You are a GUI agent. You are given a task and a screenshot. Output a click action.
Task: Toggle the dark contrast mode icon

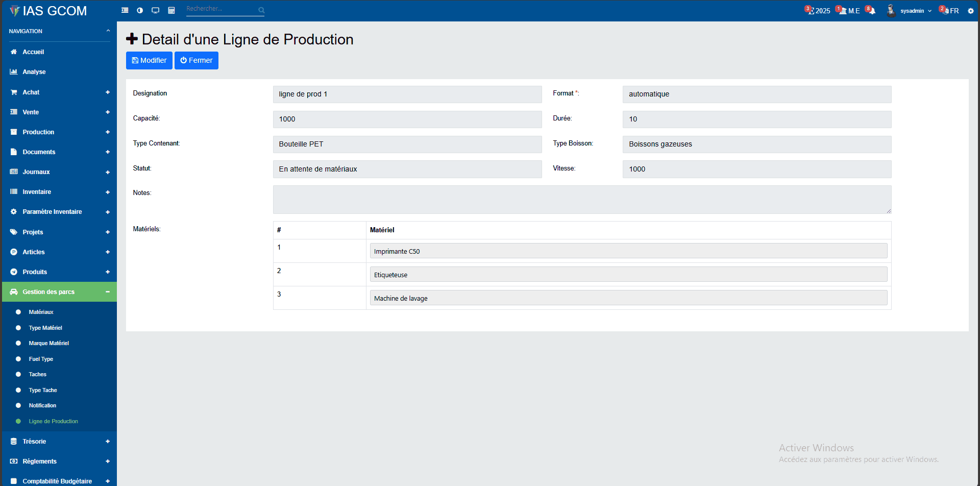pyautogui.click(x=140, y=10)
